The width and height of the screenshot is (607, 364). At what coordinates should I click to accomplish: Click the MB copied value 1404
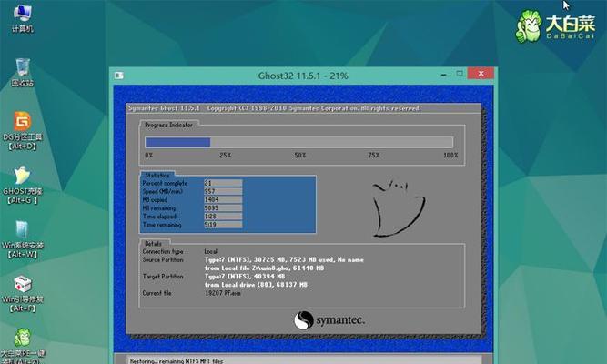(x=223, y=200)
